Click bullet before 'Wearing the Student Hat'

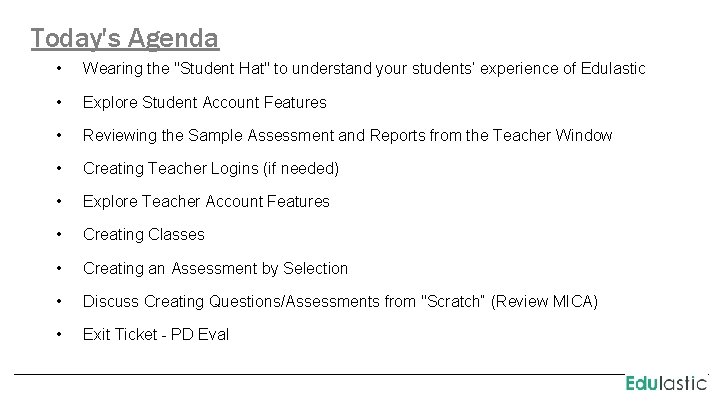click(x=61, y=69)
